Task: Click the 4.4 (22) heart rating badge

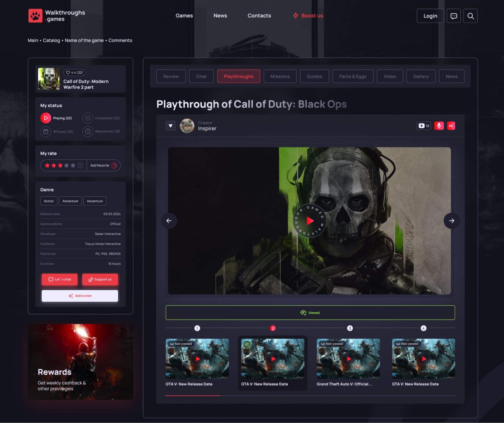Action: pos(74,72)
